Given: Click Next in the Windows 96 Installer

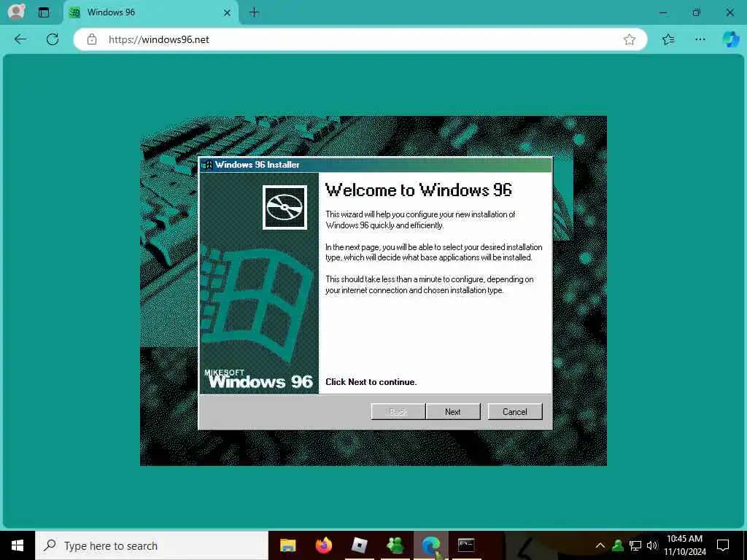Looking at the screenshot, I should [452, 412].
